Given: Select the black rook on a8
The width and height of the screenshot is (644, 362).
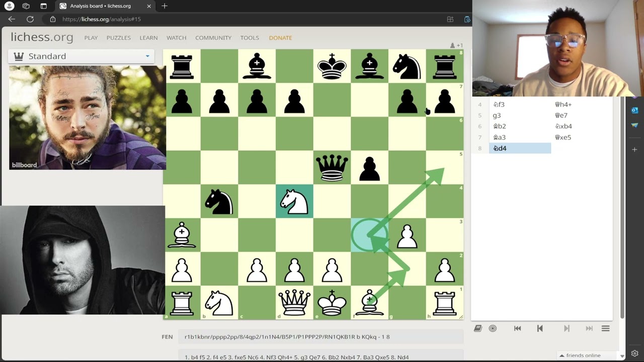Looking at the screenshot, I should 182,66.
